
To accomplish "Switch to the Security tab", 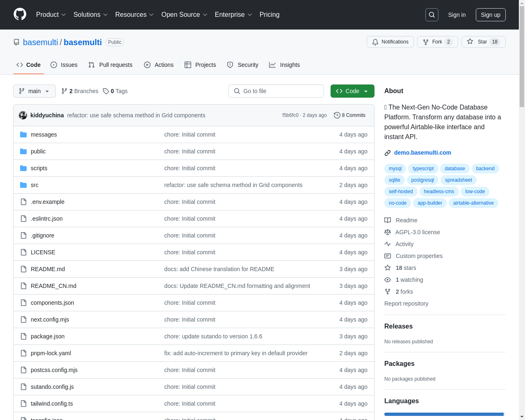I will click(243, 65).
